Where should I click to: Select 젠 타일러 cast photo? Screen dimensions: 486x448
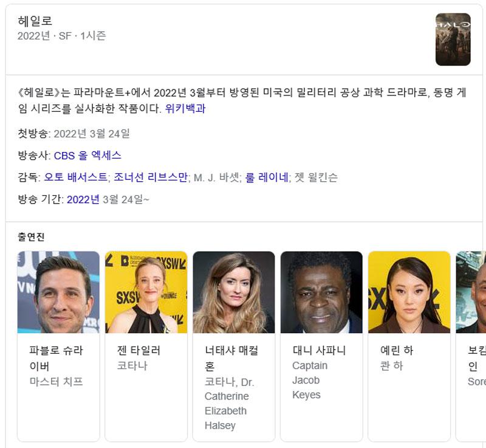(x=146, y=292)
